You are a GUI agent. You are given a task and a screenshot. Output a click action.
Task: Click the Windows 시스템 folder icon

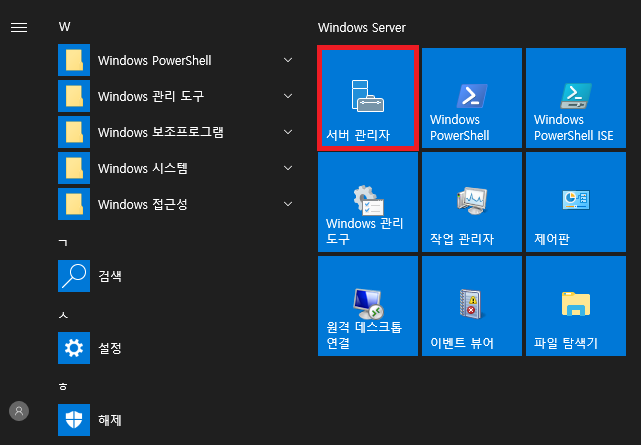74,168
